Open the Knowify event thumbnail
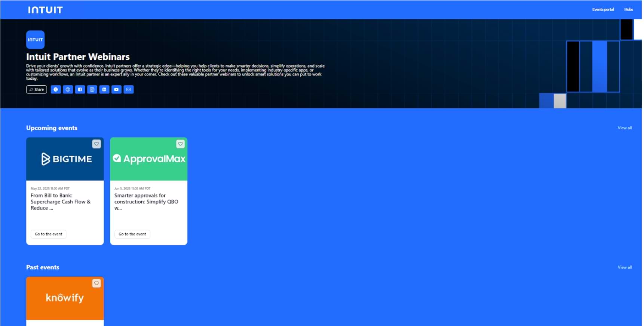This screenshot has width=644, height=326. coord(65,298)
